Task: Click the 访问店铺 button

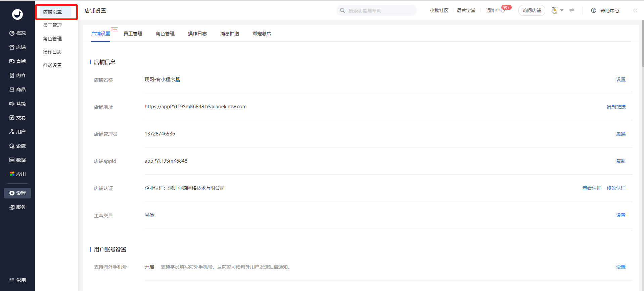Action: pos(532,10)
